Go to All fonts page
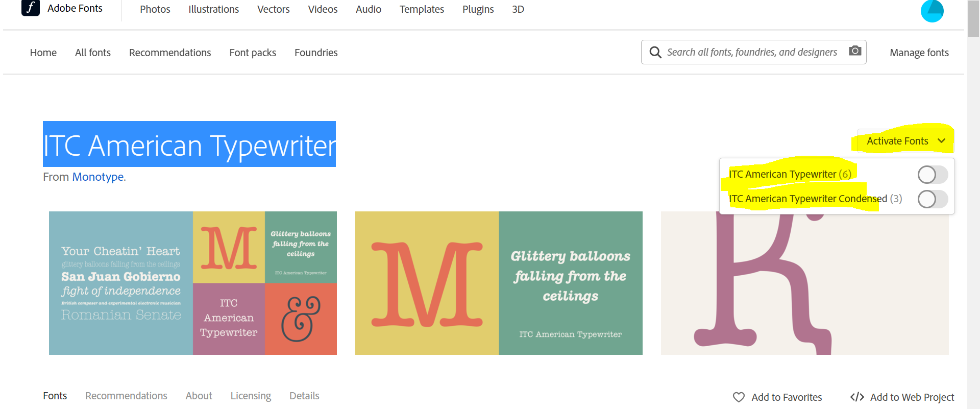Image resolution: width=980 pixels, height=409 pixels. pyautogui.click(x=93, y=53)
